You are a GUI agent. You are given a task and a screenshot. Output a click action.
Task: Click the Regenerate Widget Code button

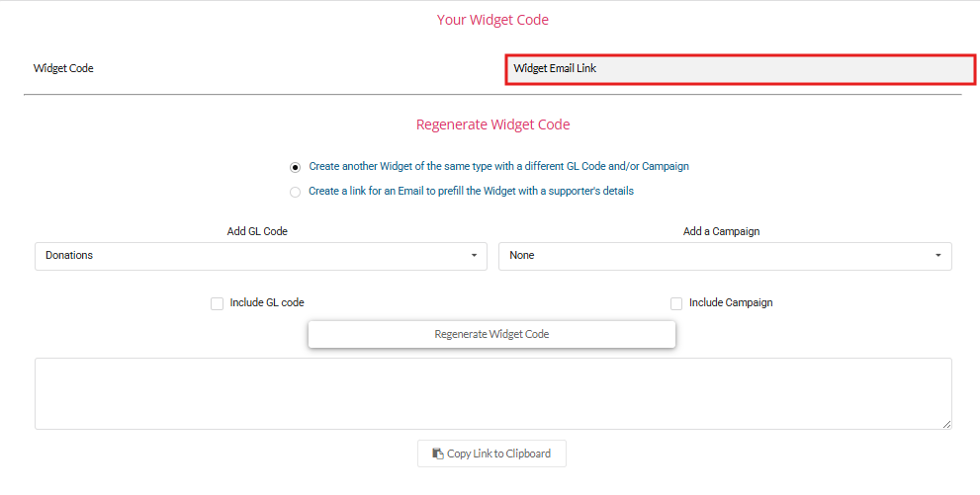pos(491,335)
